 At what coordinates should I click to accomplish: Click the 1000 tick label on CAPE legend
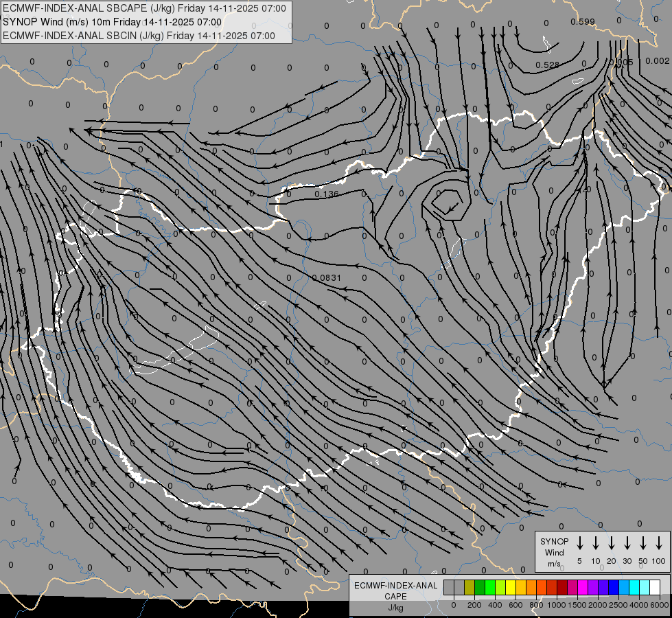(557, 605)
